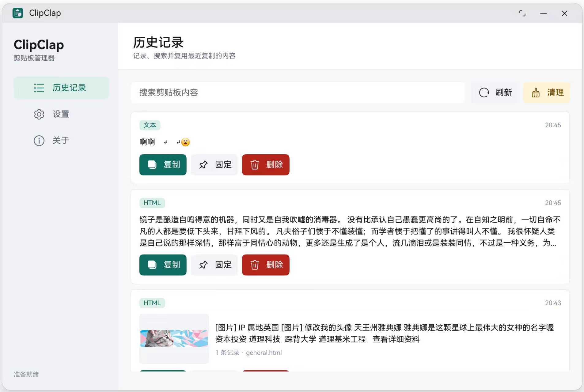Click the cat image thumbnail in the 20:43 entry
The image size is (584, 392).
coord(174,338)
